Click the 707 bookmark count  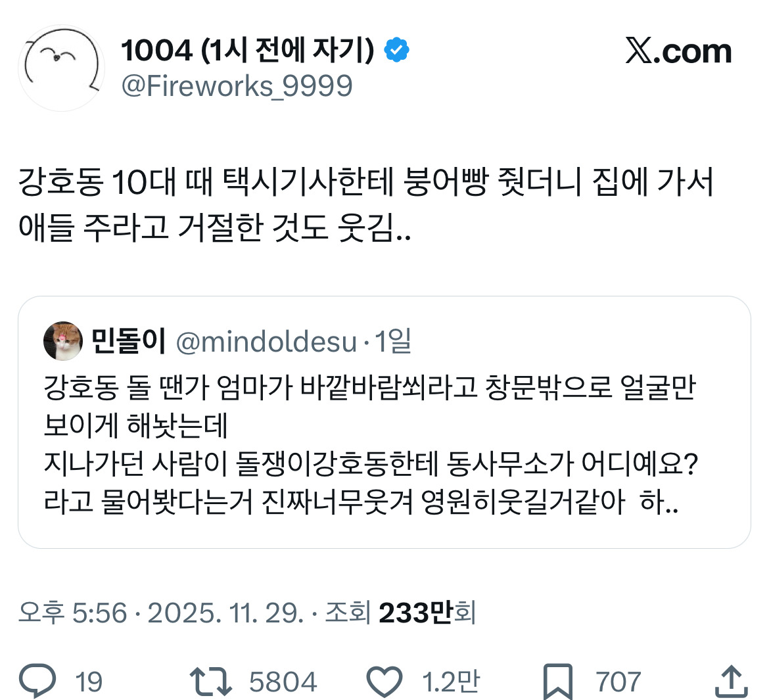(x=618, y=682)
